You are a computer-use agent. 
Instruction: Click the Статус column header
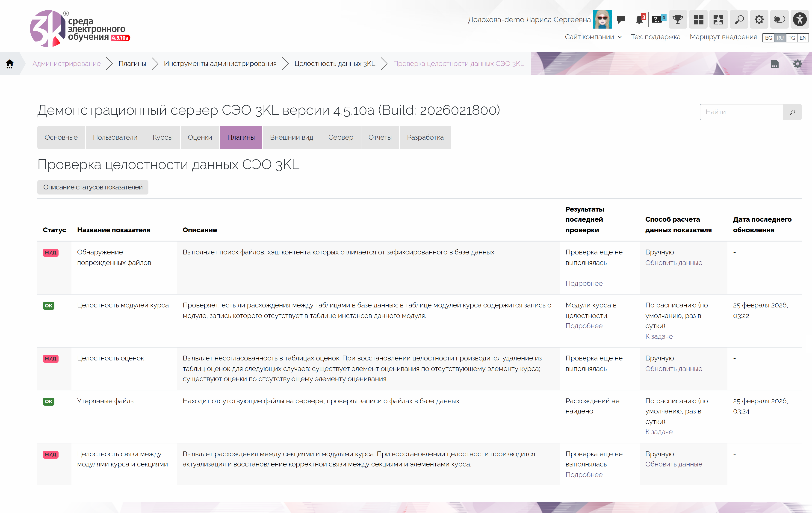(x=54, y=230)
